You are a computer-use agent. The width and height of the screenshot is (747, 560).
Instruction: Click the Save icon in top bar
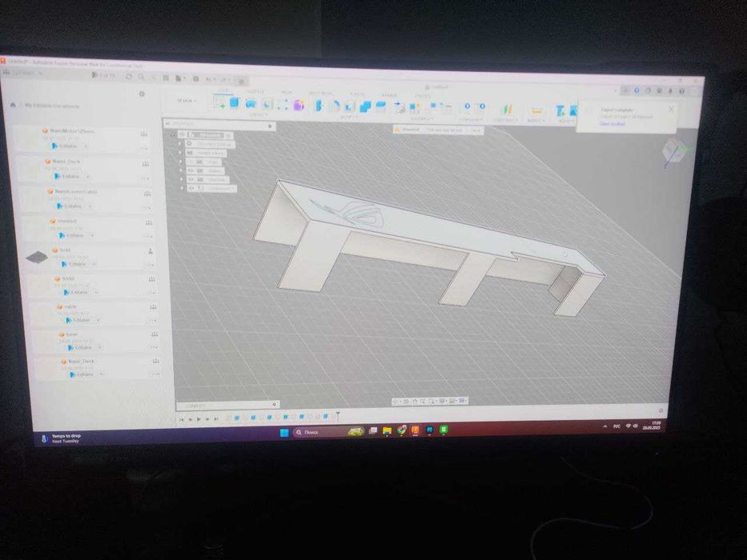(x=195, y=78)
